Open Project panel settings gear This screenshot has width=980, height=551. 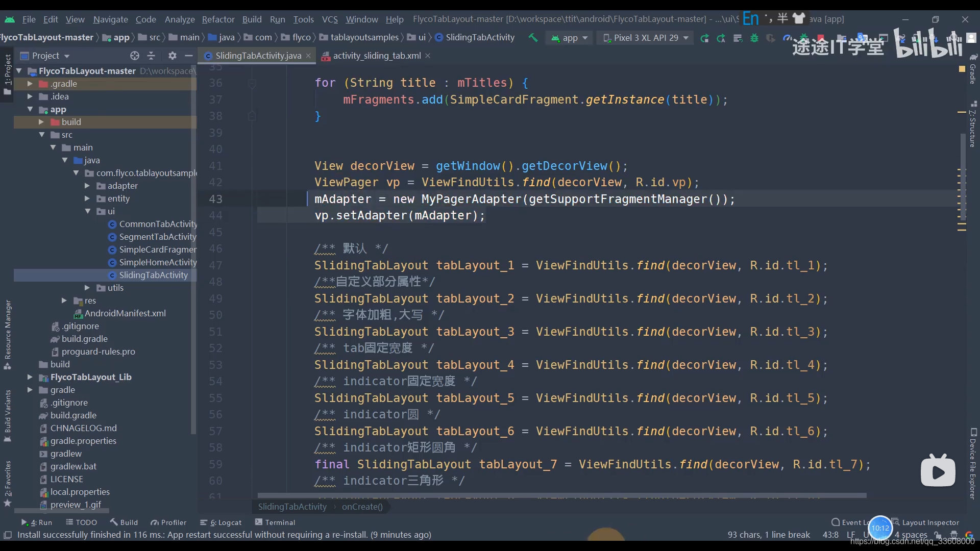173,56
